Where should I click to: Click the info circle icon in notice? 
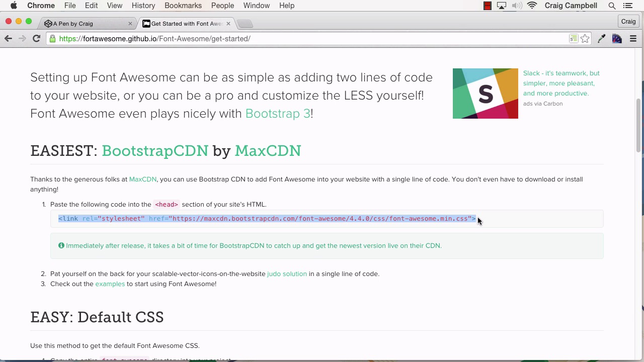pyautogui.click(x=61, y=245)
